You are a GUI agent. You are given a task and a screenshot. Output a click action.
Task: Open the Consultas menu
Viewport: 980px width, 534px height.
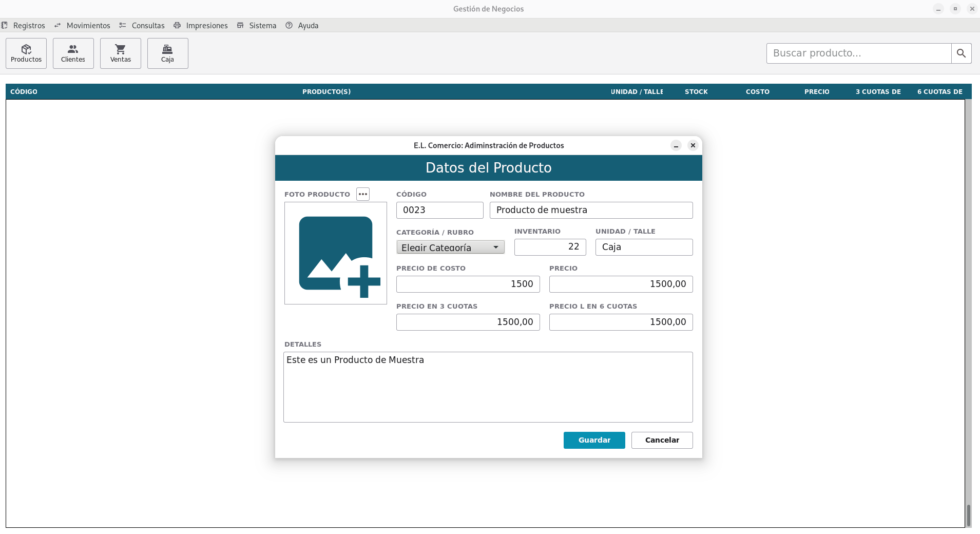[x=148, y=26]
